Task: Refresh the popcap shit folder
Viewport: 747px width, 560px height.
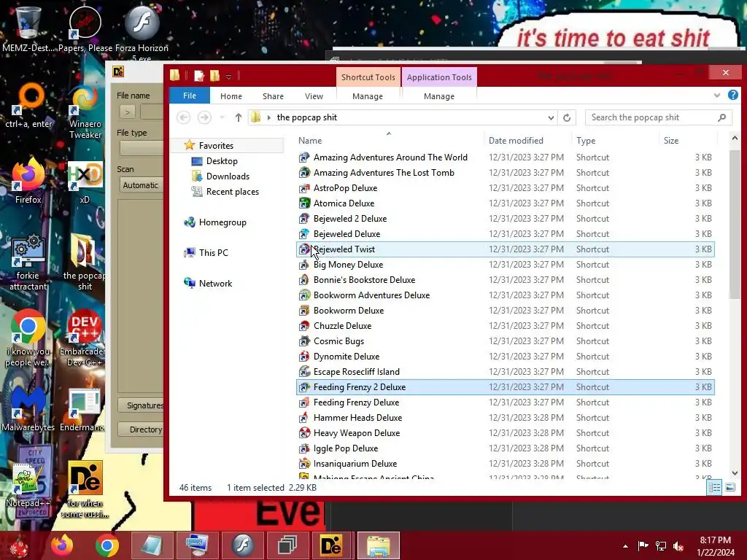Action: pyautogui.click(x=566, y=117)
